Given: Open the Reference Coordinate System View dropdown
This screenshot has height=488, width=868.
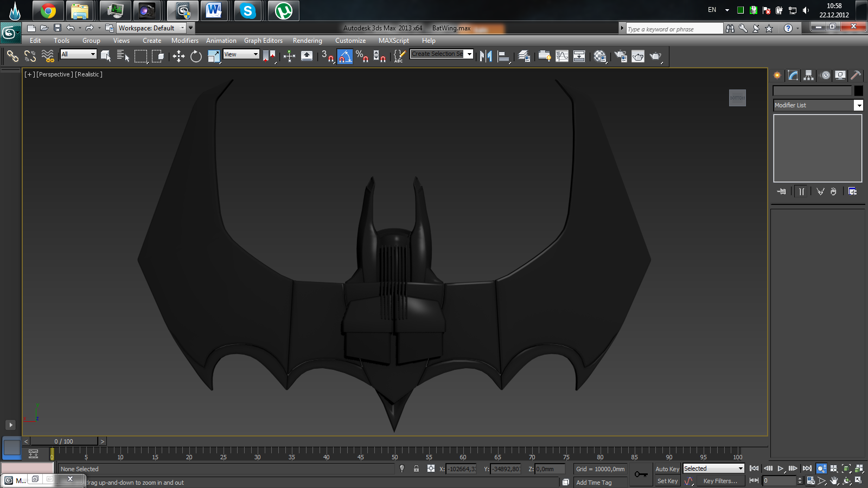Looking at the screenshot, I should [241, 54].
